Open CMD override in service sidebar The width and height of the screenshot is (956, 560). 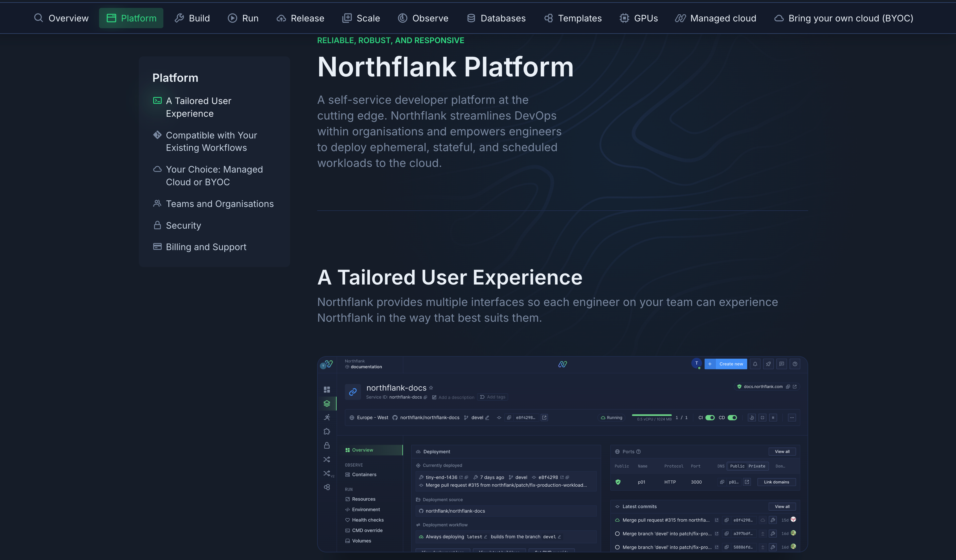pyautogui.click(x=363, y=530)
